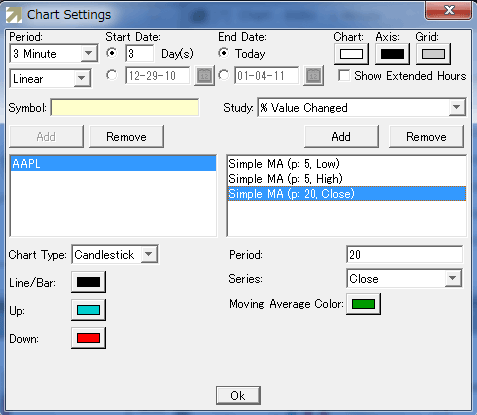Screen dimensions: 477x415
Task: Click the Chart Settings title bar icon
Action: click(14, 15)
